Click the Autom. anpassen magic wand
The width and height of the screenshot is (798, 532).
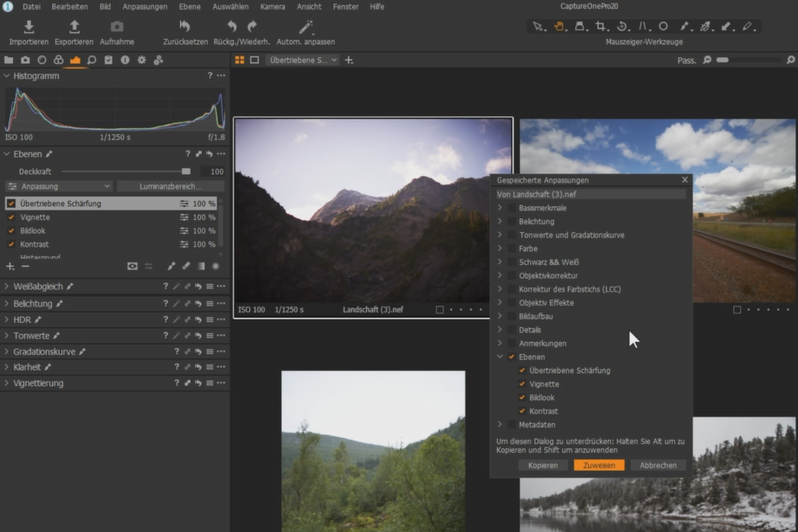coord(305,27)
